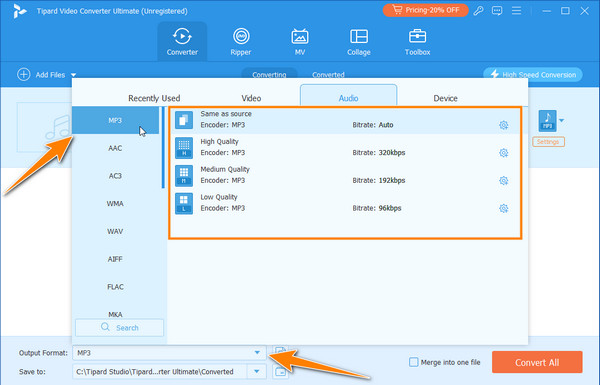The width and height of the screenshot is (600, 385).
Task: Select WAV in the format list
Action: pyautogui.click(x=115, y=232)
